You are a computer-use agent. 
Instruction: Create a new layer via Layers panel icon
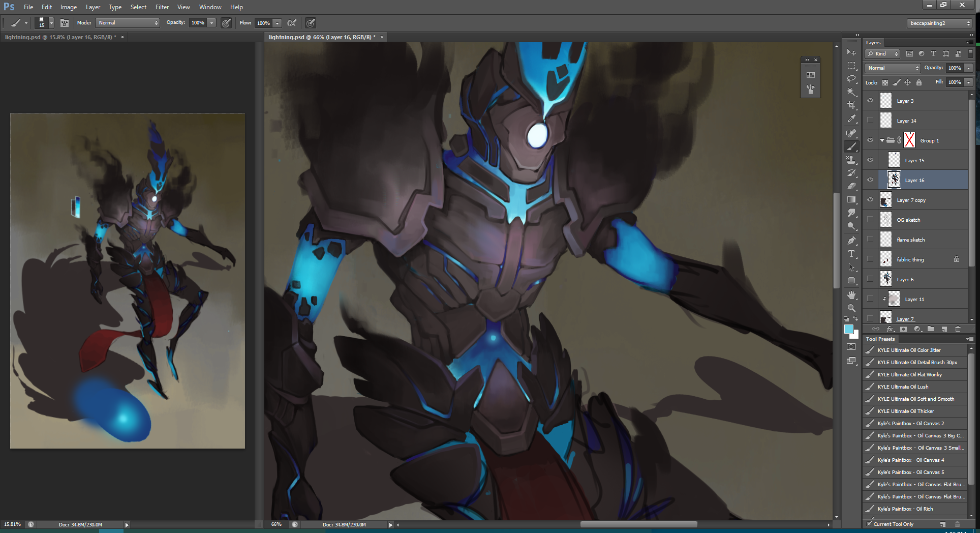click(x=944, y=329)
